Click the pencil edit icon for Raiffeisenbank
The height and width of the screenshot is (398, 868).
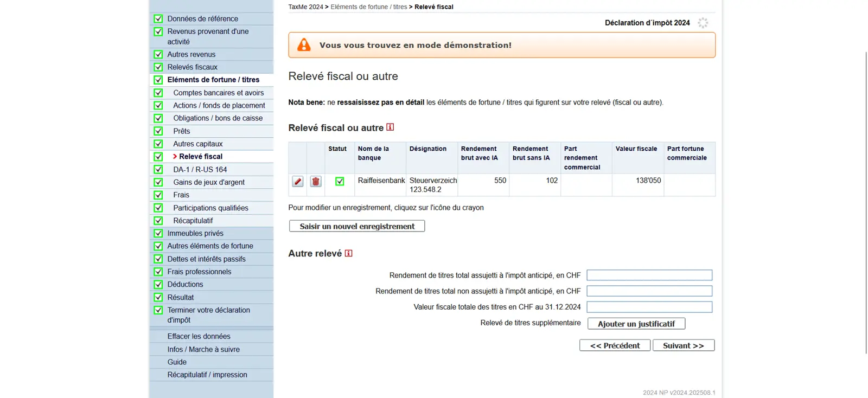coord(298,182)
